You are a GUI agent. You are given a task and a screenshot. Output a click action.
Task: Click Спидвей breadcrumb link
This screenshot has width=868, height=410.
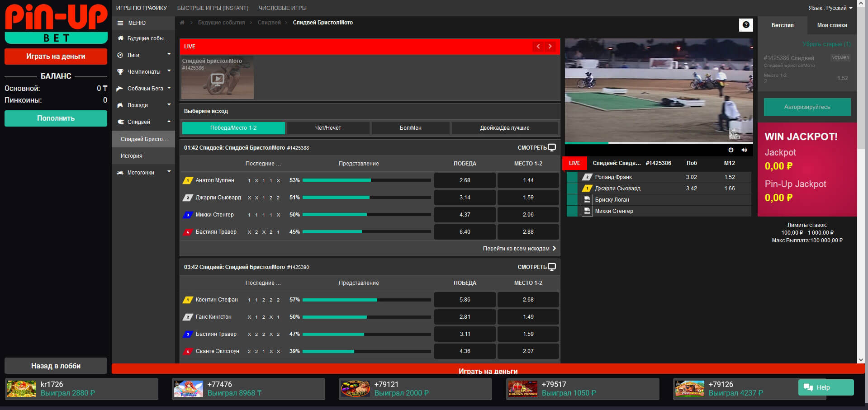pyautogui.click(x=269, y=23)
